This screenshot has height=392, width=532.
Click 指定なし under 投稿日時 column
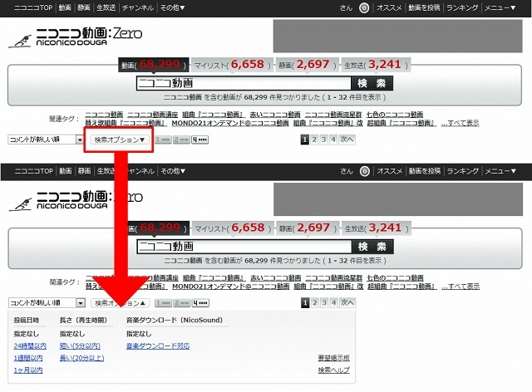click(26, 334)
